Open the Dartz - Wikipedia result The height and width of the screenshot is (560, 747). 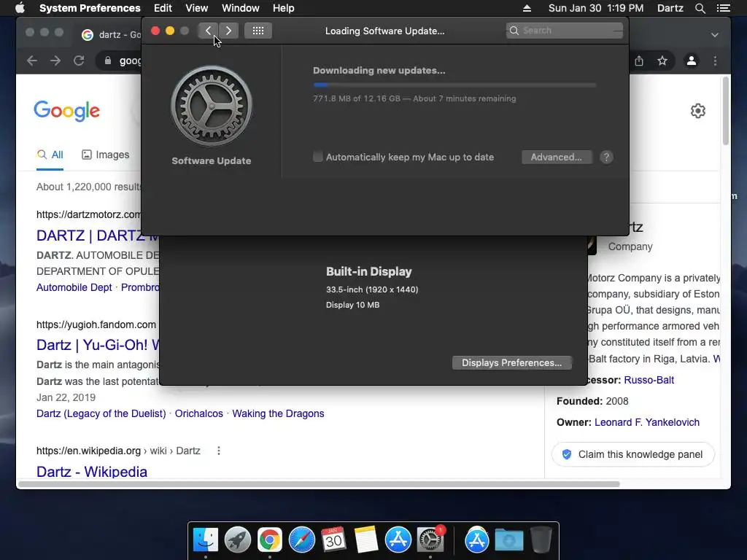tap(92, 472)
